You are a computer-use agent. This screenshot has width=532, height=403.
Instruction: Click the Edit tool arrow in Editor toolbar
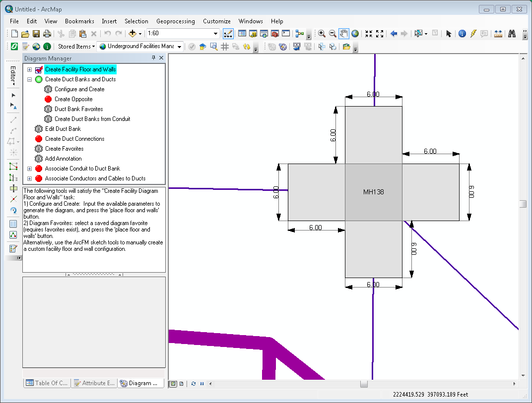pos(13,95)
